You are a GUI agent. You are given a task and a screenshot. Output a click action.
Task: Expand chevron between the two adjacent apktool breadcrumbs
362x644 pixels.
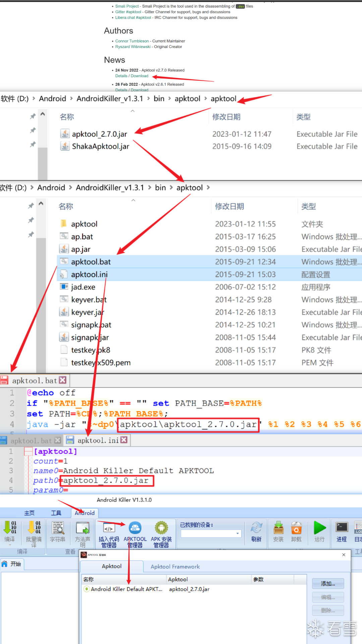click(205, 99)
